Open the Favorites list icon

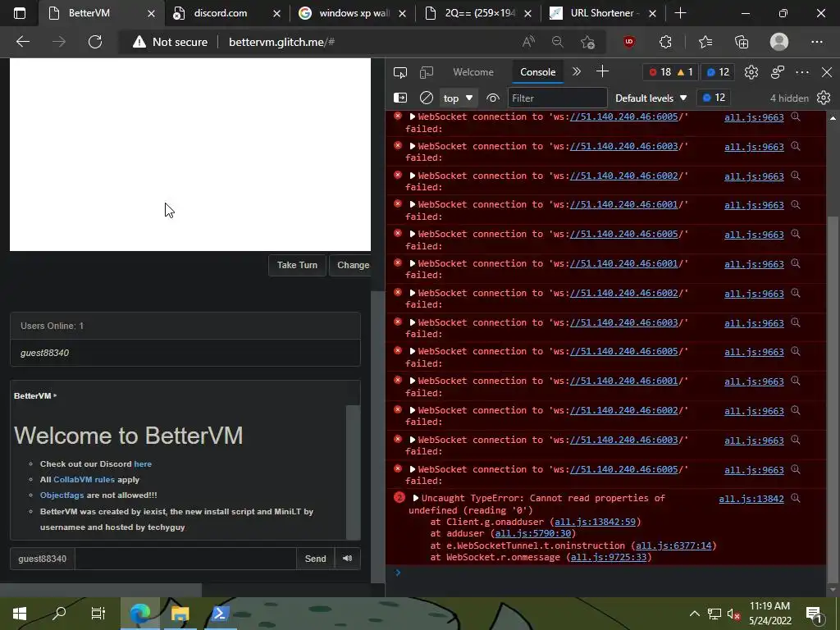click(x=705, y=42)
